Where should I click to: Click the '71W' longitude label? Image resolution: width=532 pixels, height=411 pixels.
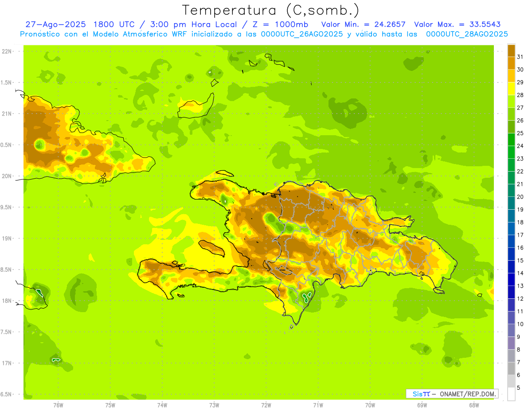click(318, 405)
